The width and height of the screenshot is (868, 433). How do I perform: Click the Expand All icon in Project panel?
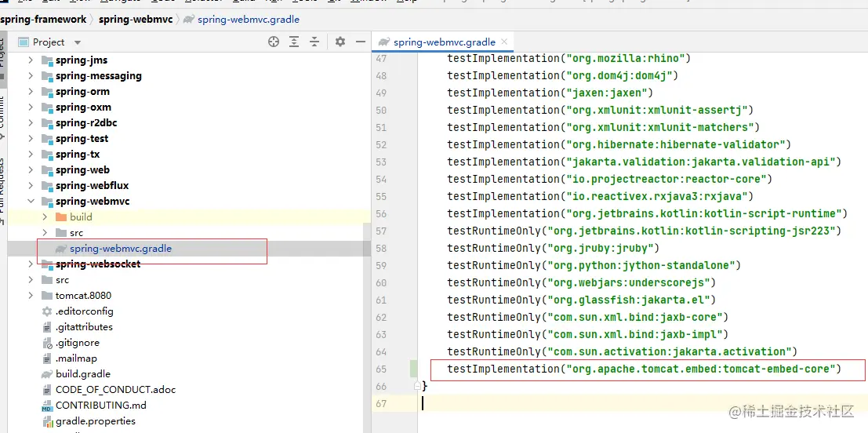294,42
